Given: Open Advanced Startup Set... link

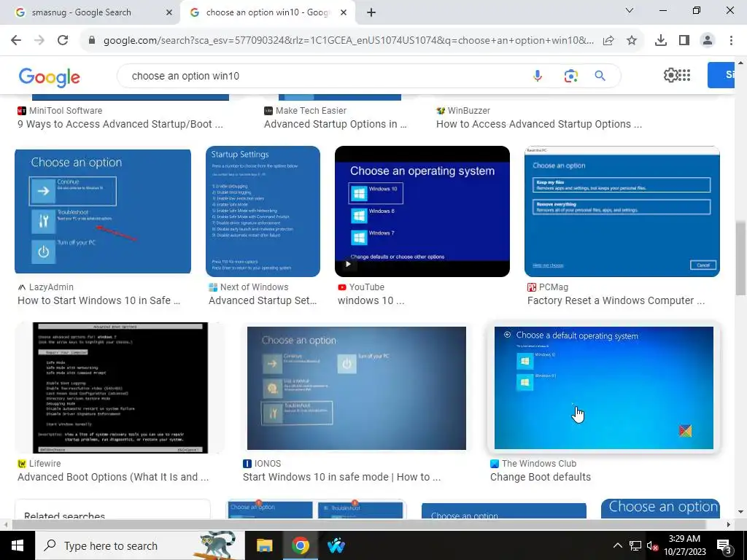Looking at the screenshot, I should (x=263, y=301).
